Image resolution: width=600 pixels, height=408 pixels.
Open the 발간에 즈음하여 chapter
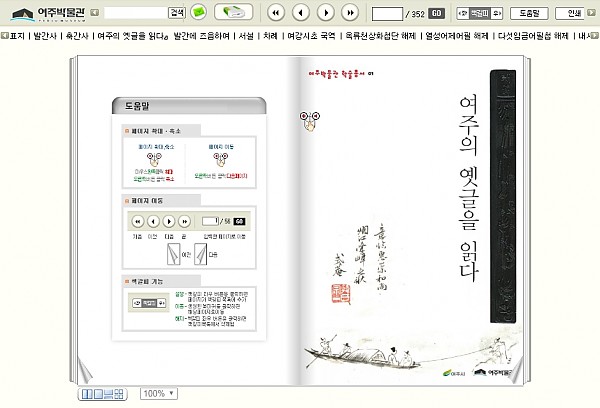201,36
